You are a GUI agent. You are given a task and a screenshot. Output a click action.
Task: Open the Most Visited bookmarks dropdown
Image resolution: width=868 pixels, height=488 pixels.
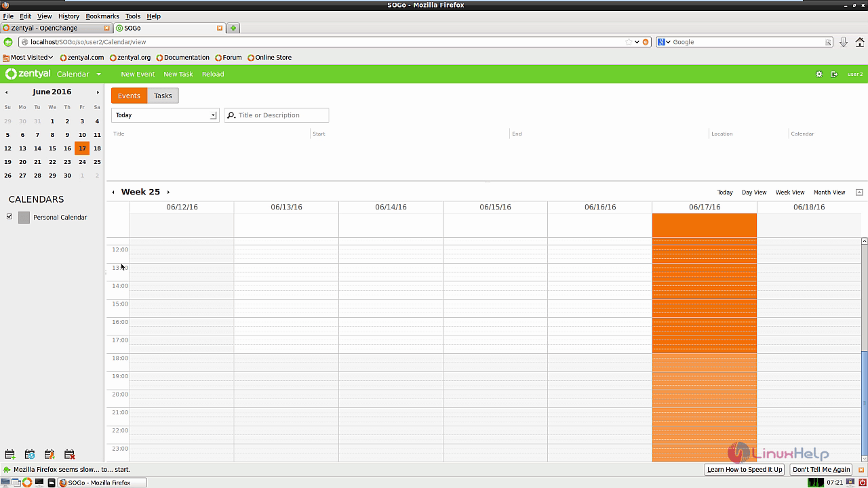pyautogui.click(x=28, y=58)
